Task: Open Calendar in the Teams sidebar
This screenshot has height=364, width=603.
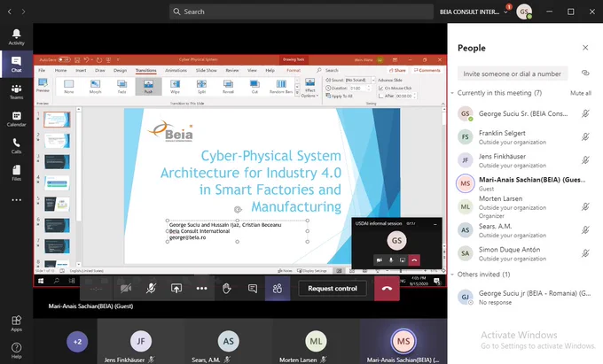Action: click(16, 119)
